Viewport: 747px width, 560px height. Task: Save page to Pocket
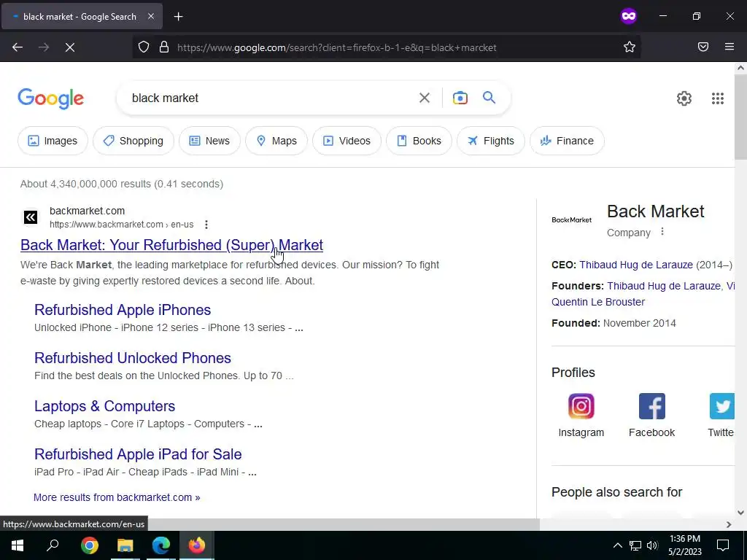click(x=703, y=47)
